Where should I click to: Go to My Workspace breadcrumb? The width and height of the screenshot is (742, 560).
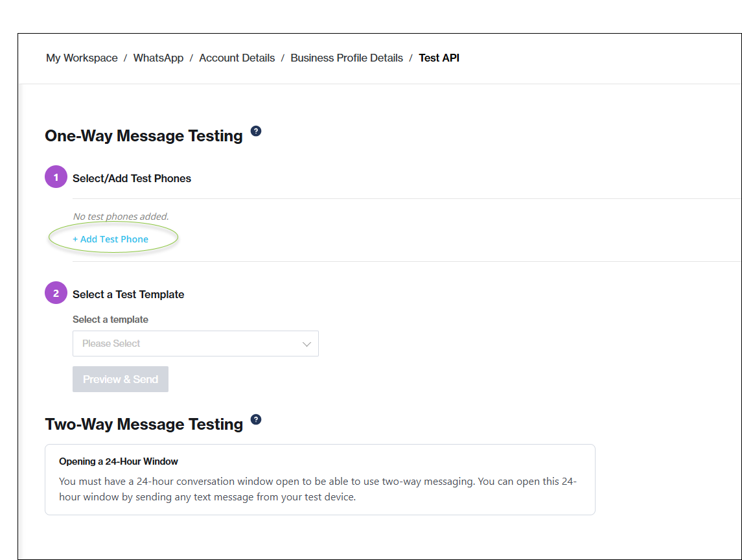(82, 58)
